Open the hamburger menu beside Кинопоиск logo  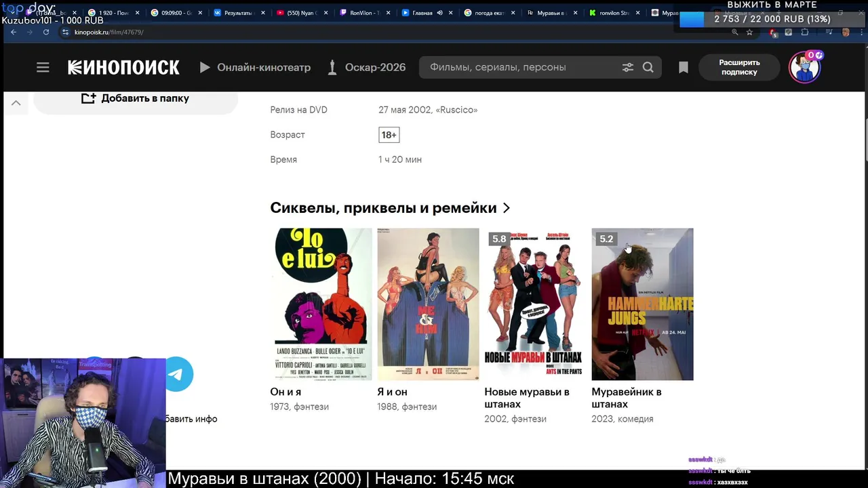click(x=43, y=67)
